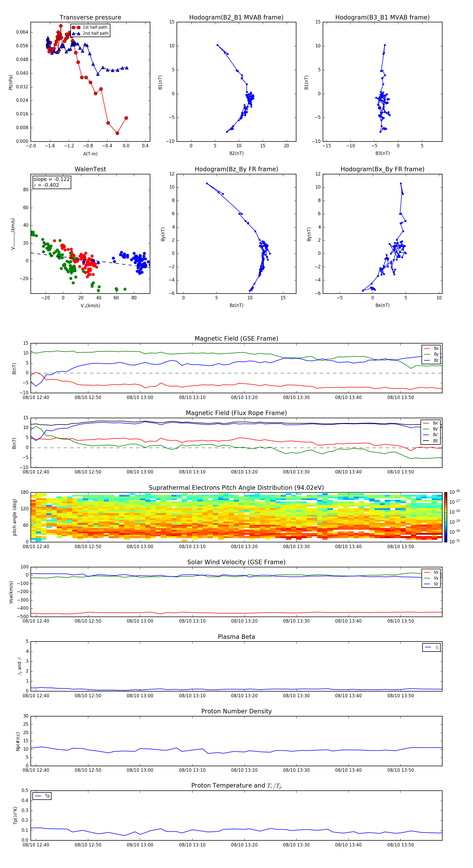473x868 pixels.
Task: Click the top endpoint of B2_B1 hodogram curve
Action: click(x=218, y=45)
